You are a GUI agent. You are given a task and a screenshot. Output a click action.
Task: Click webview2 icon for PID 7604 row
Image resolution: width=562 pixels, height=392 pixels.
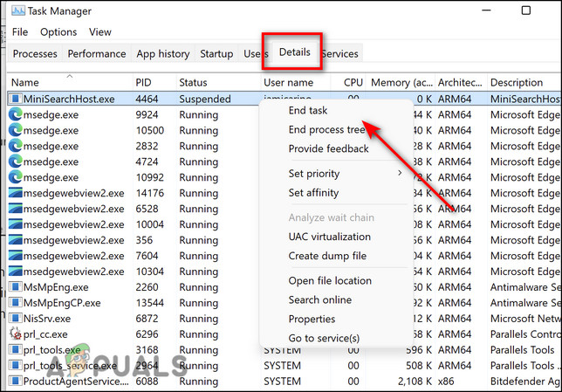16,256
